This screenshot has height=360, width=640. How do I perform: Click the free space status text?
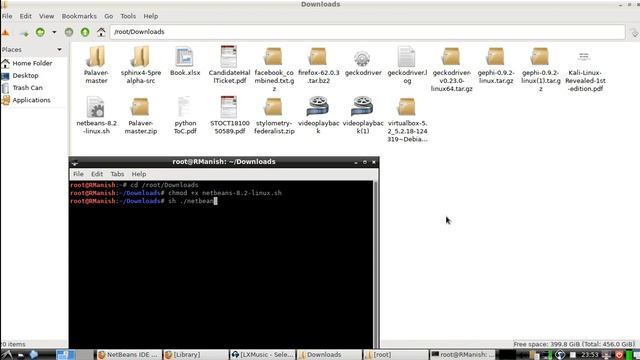point(573,344)
